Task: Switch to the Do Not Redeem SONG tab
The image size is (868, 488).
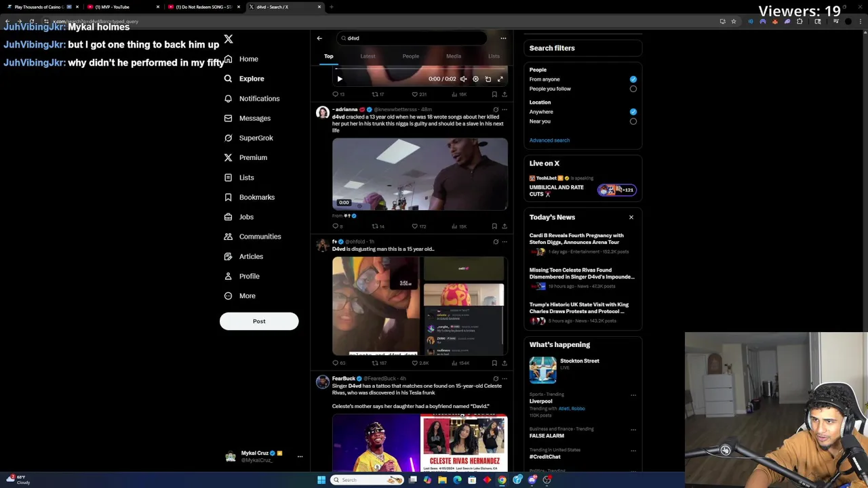Action: (203, 7)
